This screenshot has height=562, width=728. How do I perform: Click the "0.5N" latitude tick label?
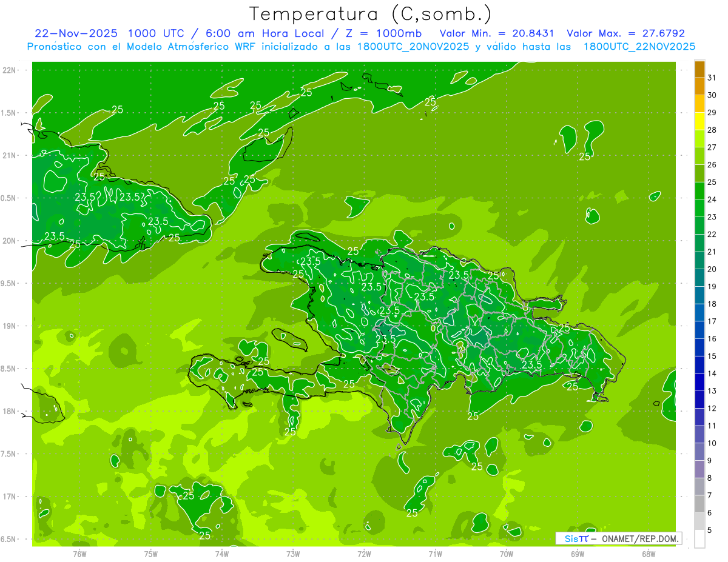(x=8, y=198)
